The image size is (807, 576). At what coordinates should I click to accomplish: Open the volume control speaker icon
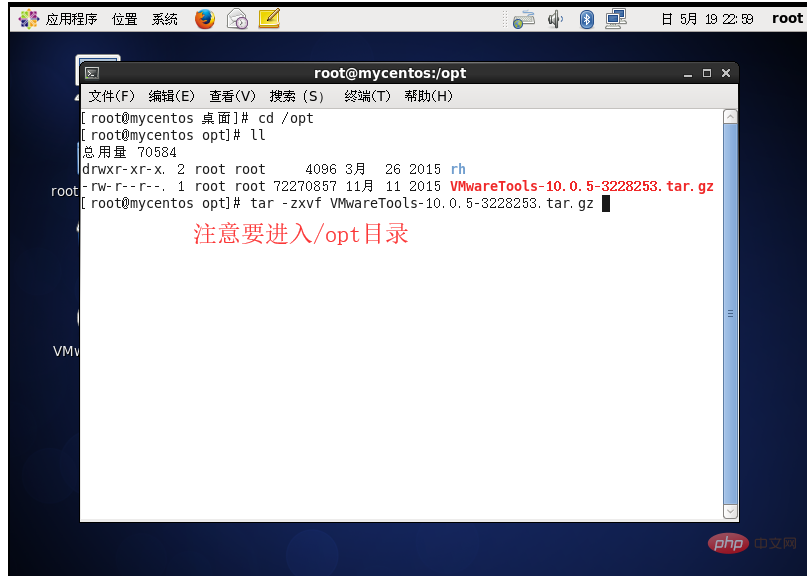555,20
